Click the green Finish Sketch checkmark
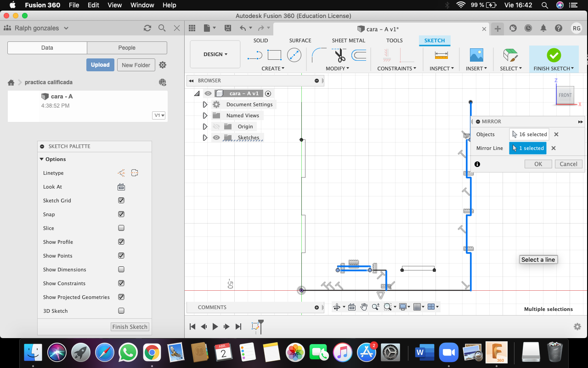This screenshot has width=588, height=368. (554, 55)
